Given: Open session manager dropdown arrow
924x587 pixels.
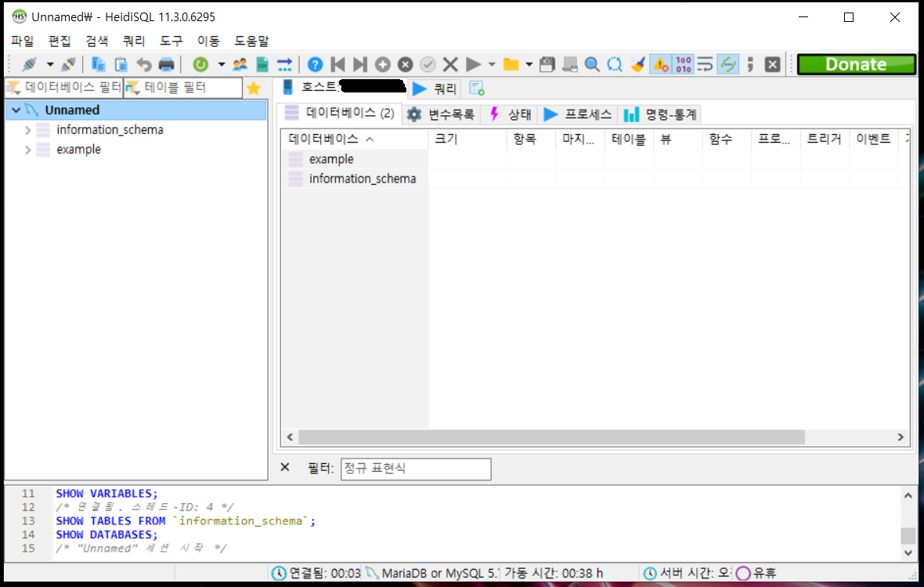Looking at the screenshot, I should [x=50, y=64].
